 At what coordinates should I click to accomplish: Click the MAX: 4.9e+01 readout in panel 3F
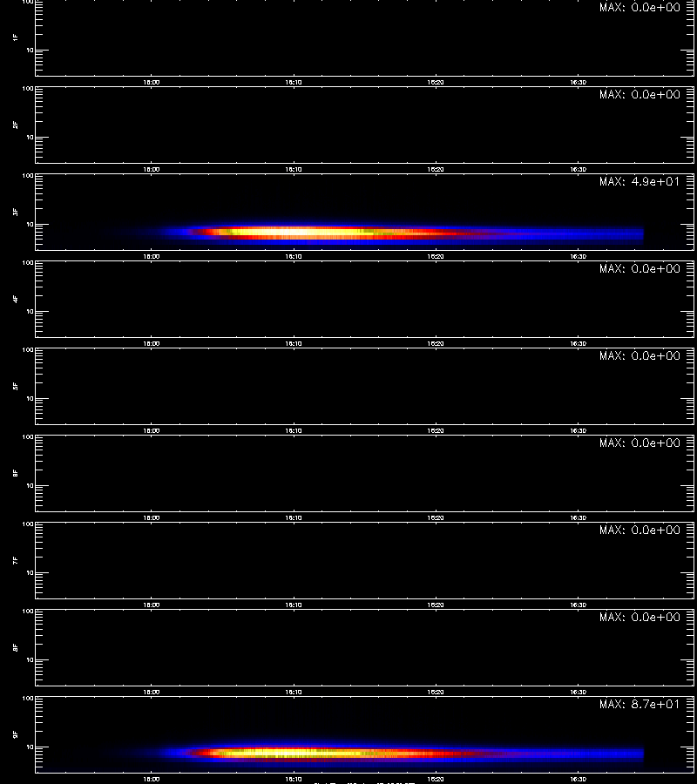639,181
